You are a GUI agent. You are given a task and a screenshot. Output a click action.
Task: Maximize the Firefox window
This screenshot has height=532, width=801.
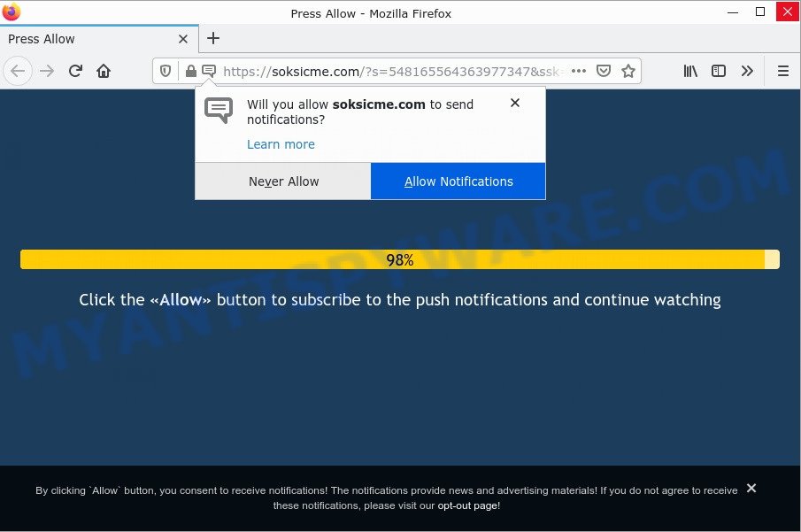(760, 12)
